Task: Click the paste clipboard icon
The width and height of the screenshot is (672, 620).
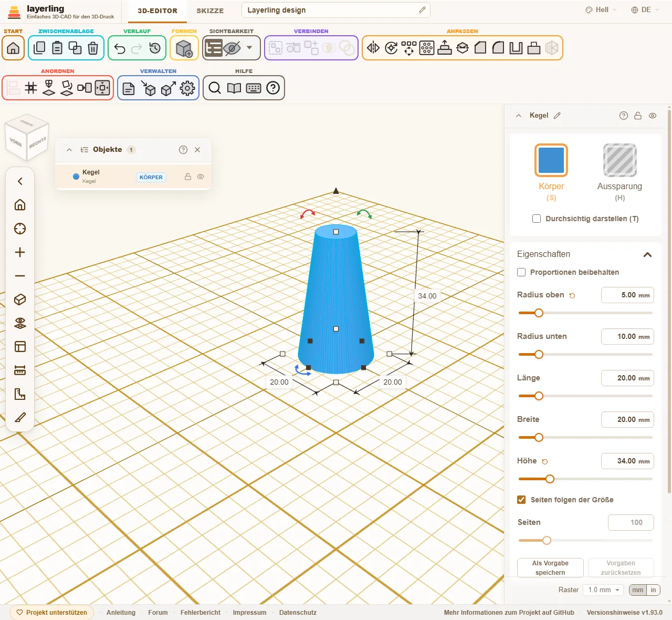Action: tap(57, 48)
